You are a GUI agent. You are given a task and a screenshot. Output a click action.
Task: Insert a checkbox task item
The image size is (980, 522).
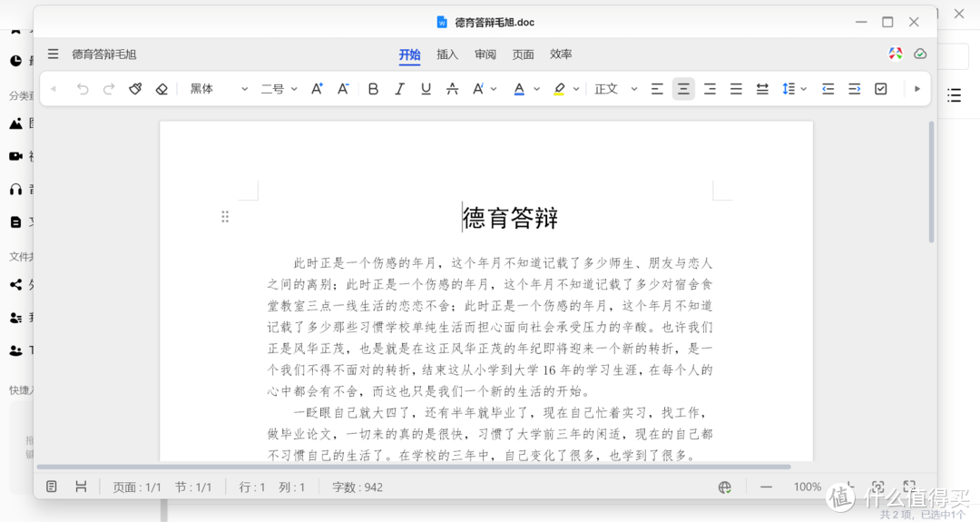(x=880, y=89)
